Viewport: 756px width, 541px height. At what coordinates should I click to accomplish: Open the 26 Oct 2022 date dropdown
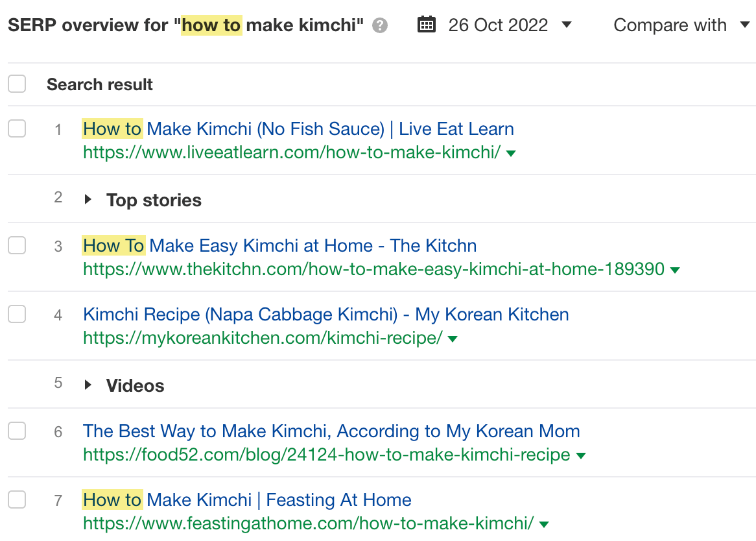pos(567,25)
